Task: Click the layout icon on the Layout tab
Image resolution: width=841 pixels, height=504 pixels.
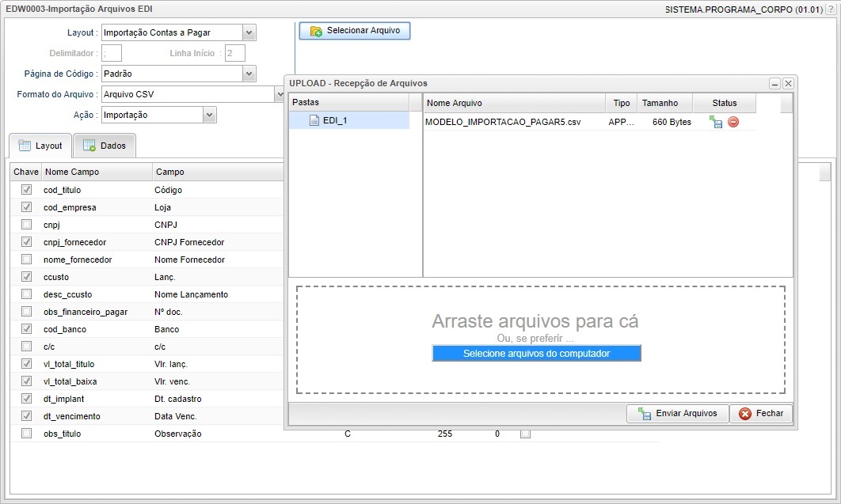Action: point(26,146)
